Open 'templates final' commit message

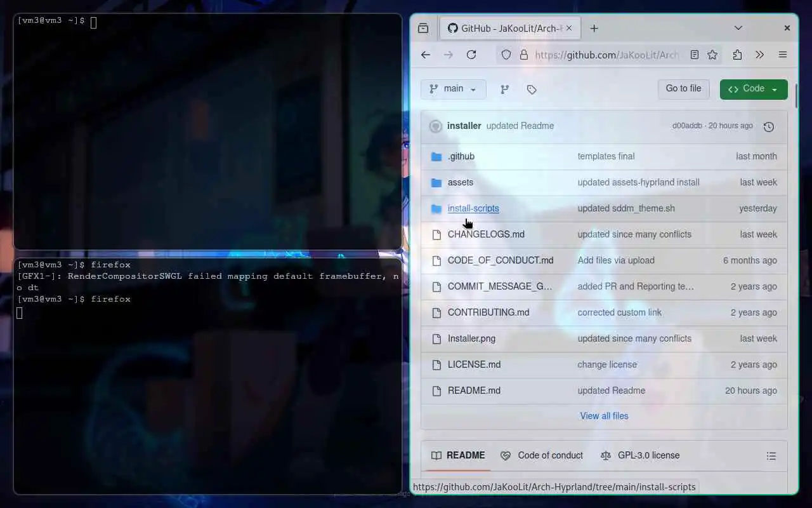[606, 156]
